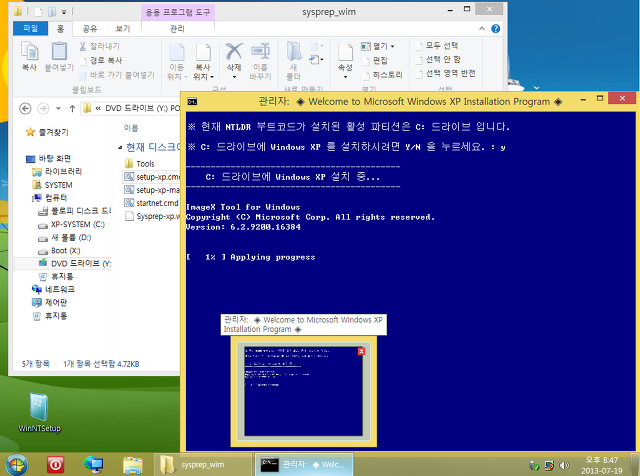
Task: Switch to sysprep_wim taskbar button
Action: coord(203,465)
